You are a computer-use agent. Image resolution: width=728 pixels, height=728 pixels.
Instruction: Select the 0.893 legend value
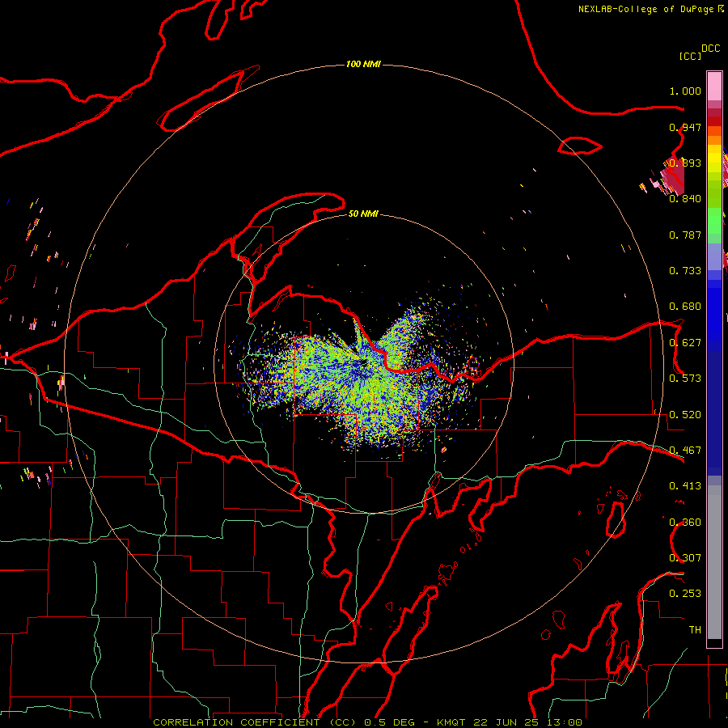coord(685,163)
